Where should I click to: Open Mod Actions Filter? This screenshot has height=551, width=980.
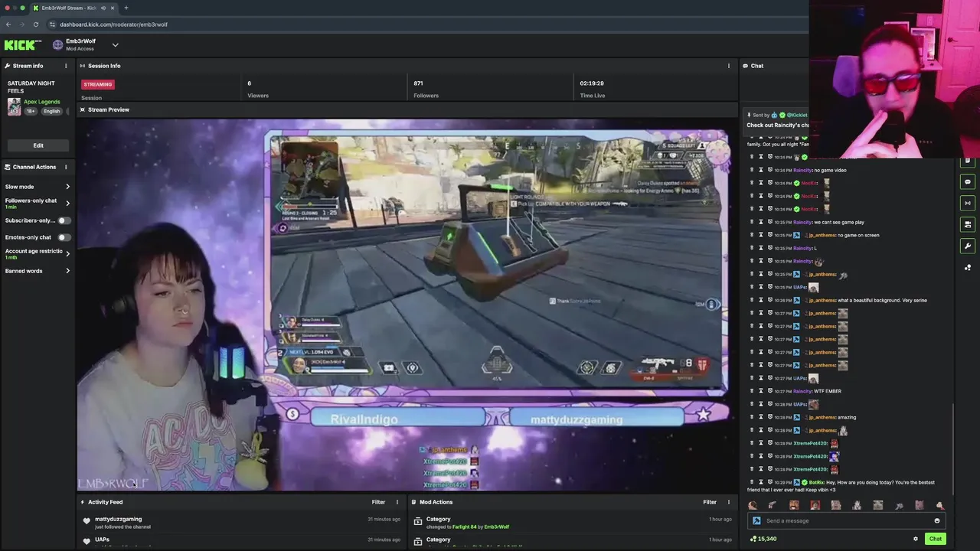pos(710,502)
